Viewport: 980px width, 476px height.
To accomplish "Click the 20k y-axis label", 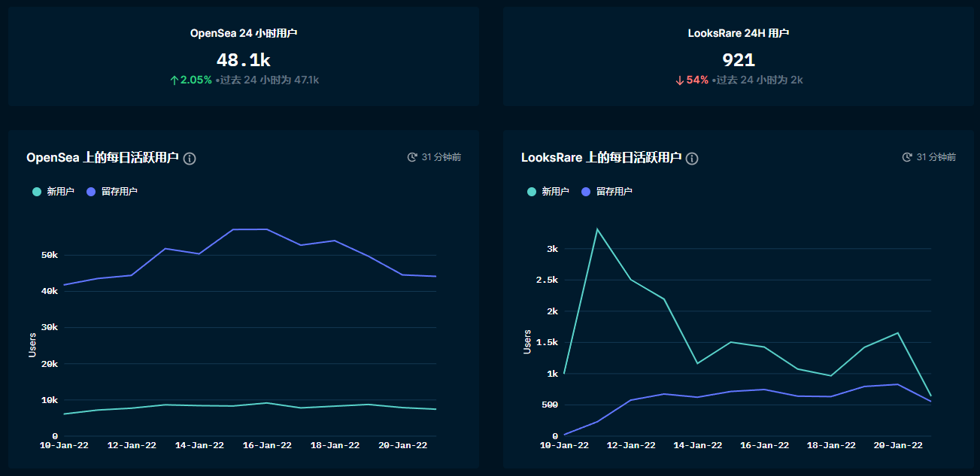I will pyautogui.click(x=50, y=364).
